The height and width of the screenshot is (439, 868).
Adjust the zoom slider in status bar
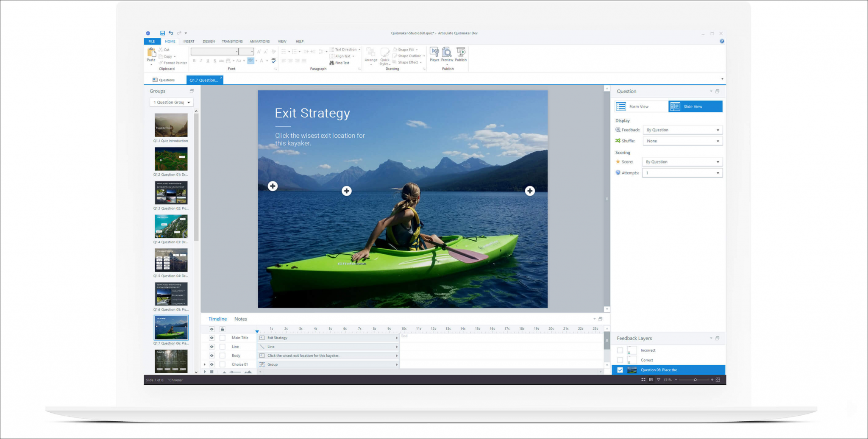tap(695, 380)
